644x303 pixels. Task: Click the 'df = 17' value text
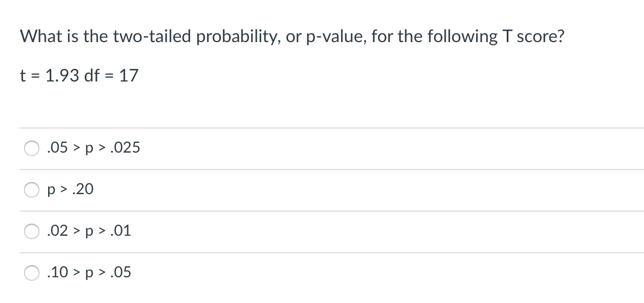[x=111, y=75]
